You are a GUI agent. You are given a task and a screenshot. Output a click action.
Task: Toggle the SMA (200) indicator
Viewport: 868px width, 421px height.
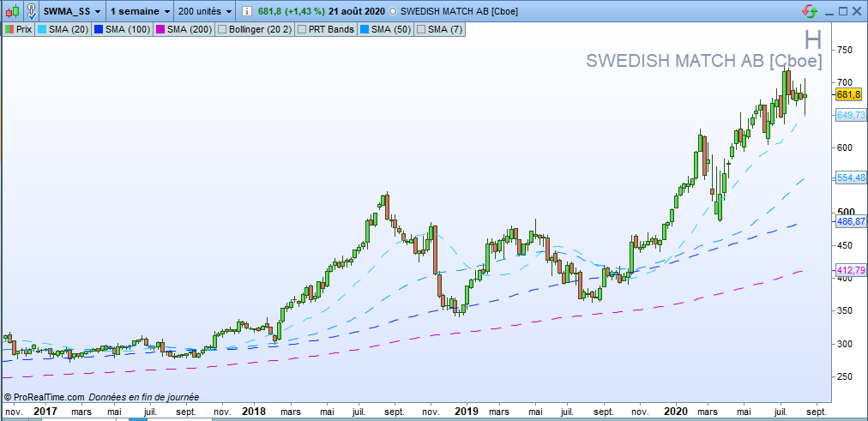[184, 29]
